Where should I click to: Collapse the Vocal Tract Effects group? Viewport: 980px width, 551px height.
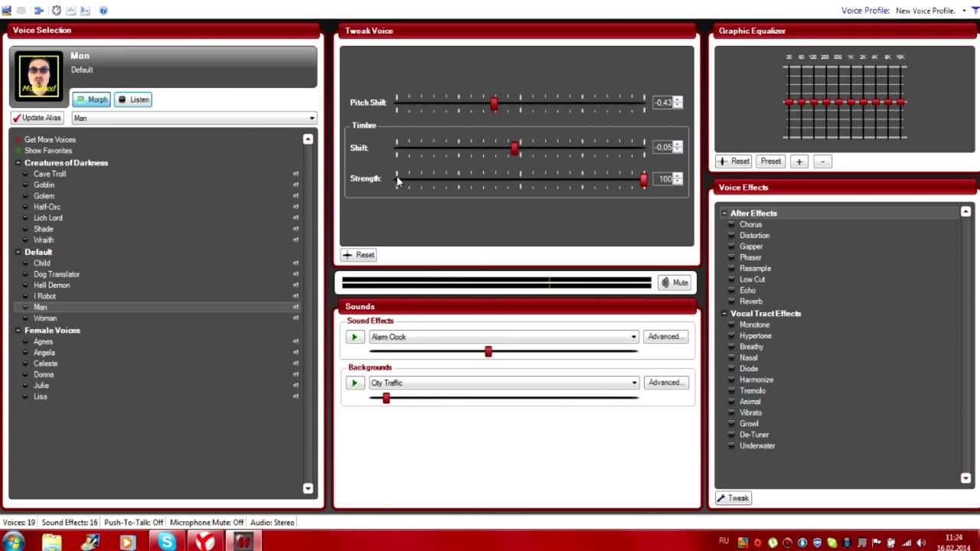point(724,314)
